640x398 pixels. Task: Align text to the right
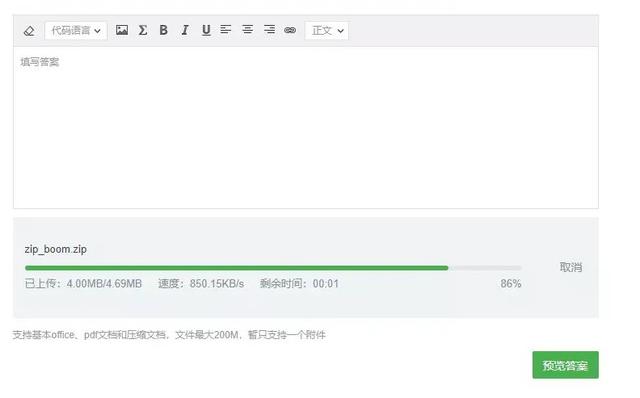pos(269,29)
